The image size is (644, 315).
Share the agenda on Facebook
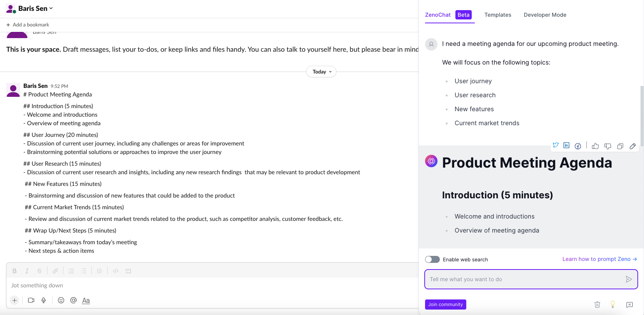click(x=578, y=146)
